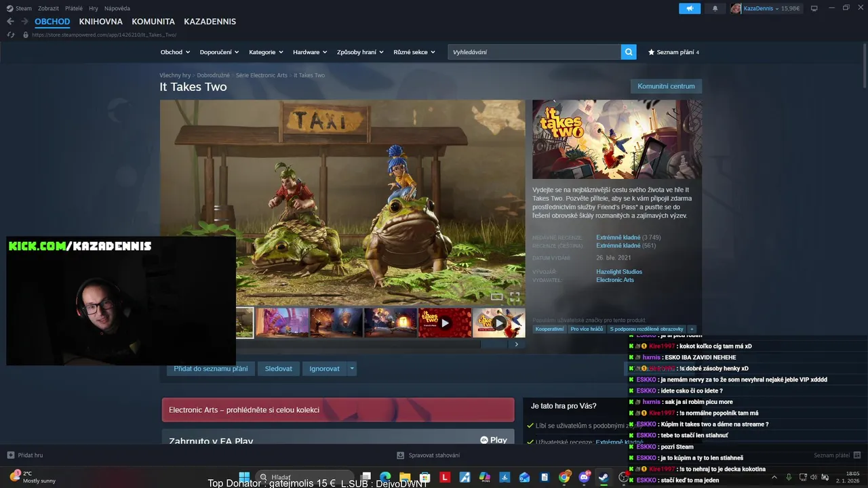Viewport: 868px width, 488px height.
Task: Expand the Různé sekce dropdown
Action: point(414,52)
